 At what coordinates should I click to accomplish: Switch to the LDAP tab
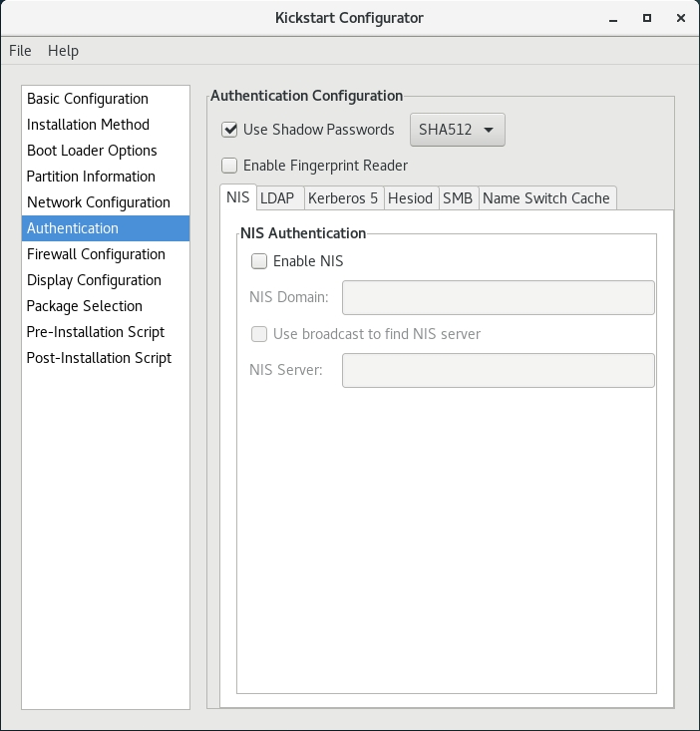277,198
